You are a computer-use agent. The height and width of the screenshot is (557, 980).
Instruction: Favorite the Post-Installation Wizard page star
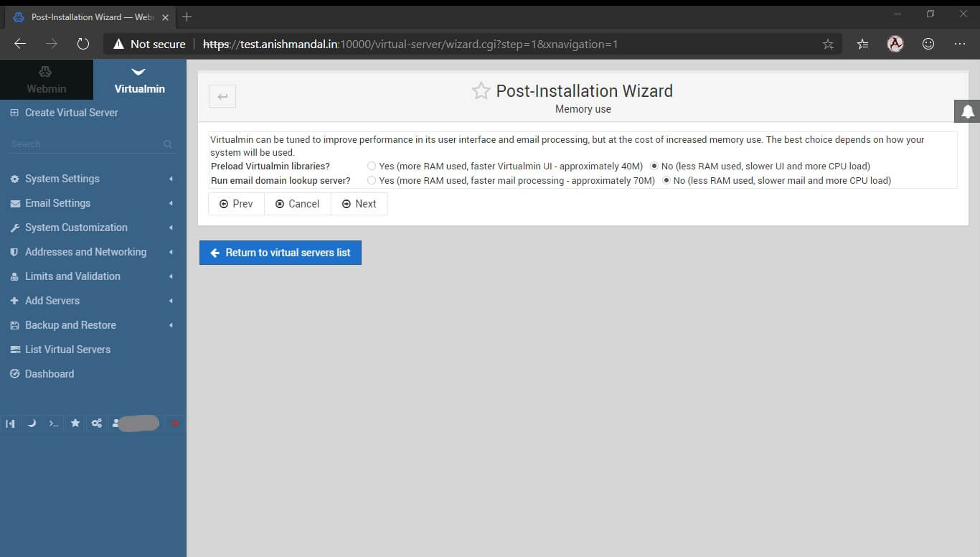[x=481, y=90]
